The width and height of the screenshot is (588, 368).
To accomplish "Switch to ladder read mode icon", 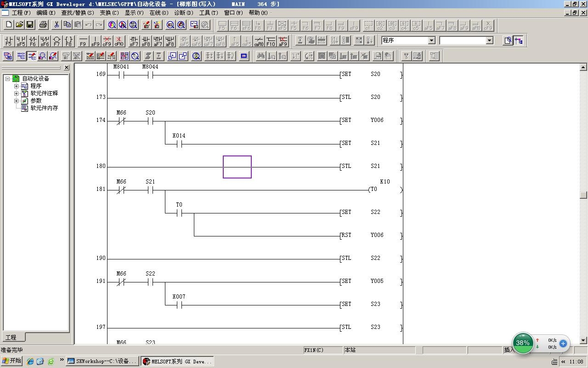I will [21, 56].
